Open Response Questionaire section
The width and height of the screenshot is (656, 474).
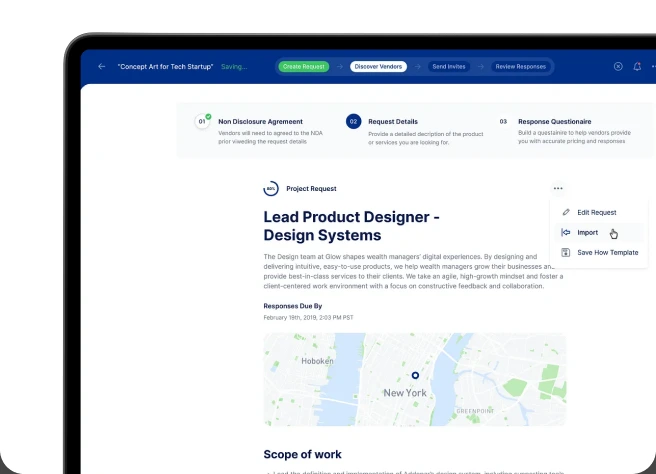coord(555,121)
